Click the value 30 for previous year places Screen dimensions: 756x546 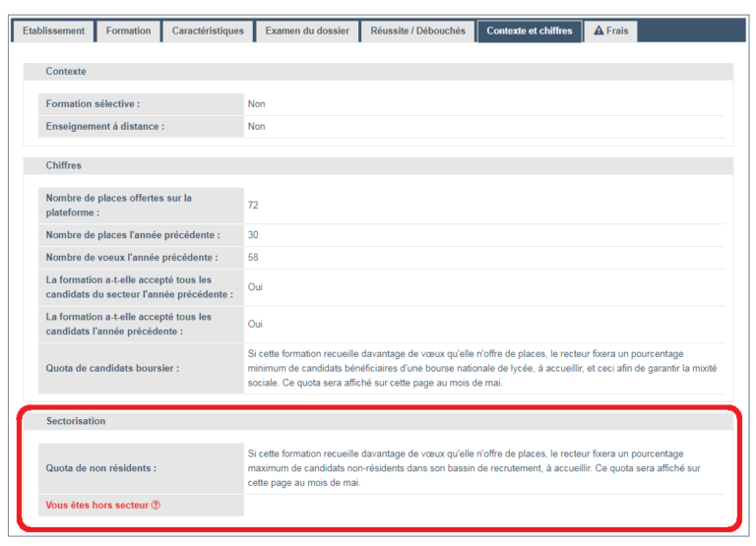click(x=253, y=235)
